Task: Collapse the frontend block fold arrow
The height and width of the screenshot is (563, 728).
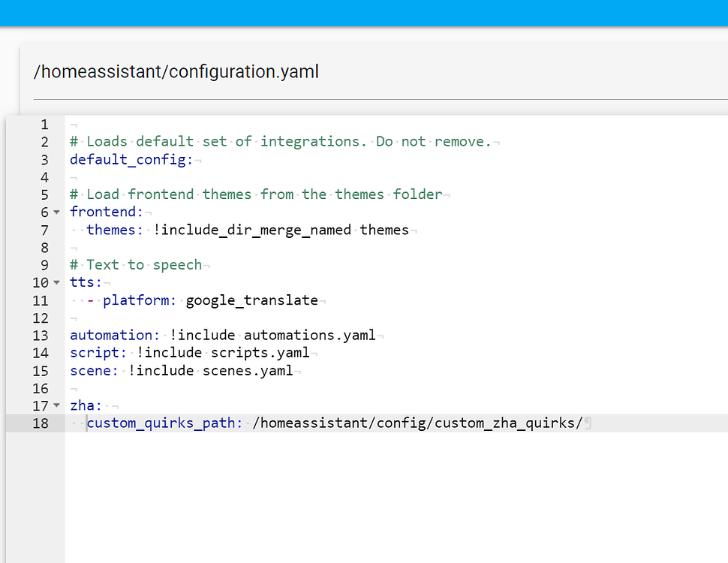Action: coord(56,212)
